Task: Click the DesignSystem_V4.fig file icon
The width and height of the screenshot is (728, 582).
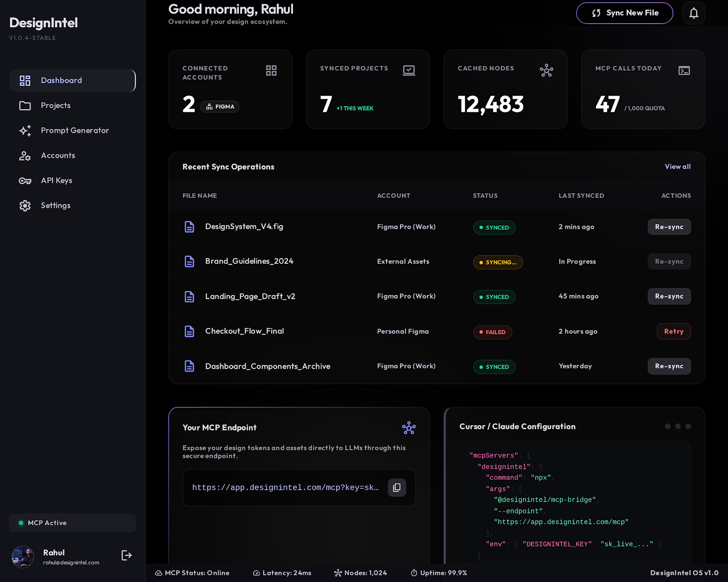Action: coord(189,226)
